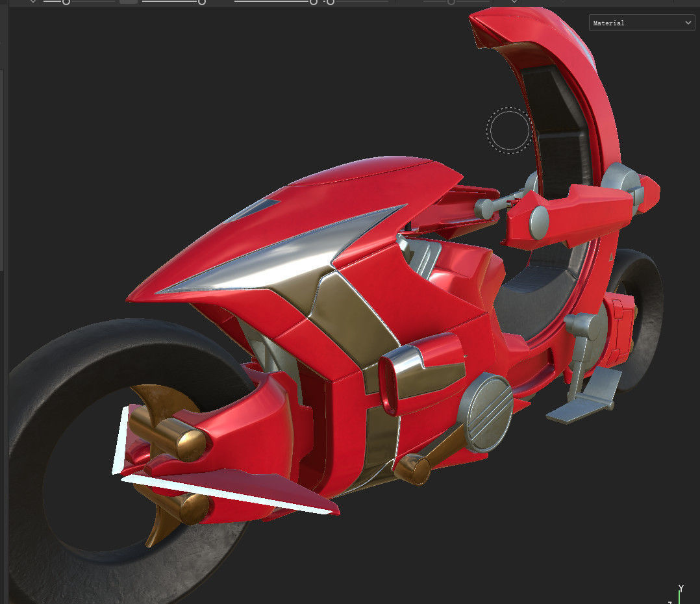The height and width of the screenshot is (604, 700).
Task: Open the Material viewport mode dropdown
Action: [x=642, y=23]
